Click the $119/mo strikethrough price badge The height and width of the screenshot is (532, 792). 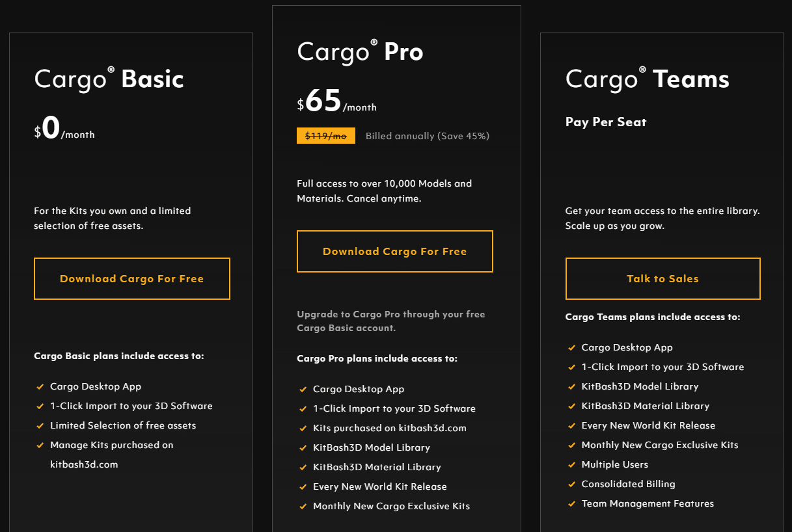(x=326, y=136)
